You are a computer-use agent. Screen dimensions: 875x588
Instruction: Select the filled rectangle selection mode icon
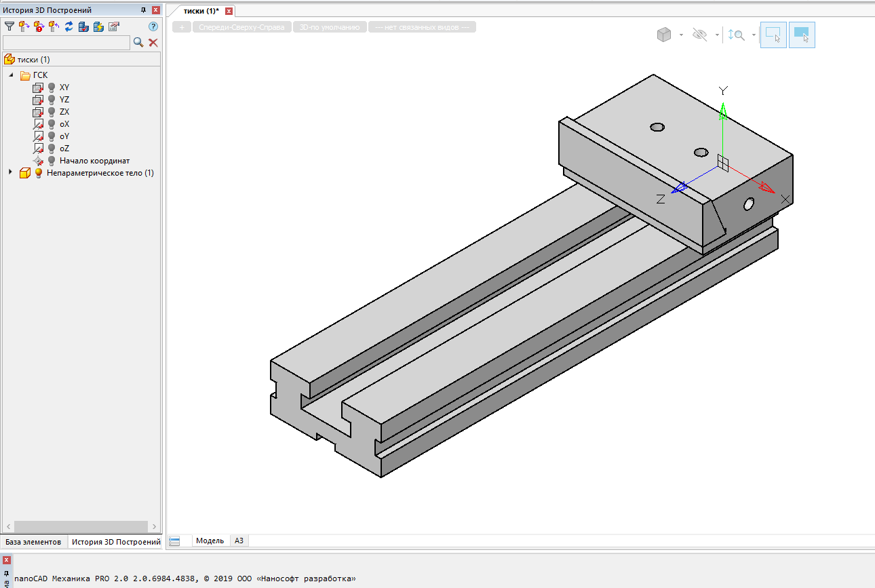tap(802, 35)
